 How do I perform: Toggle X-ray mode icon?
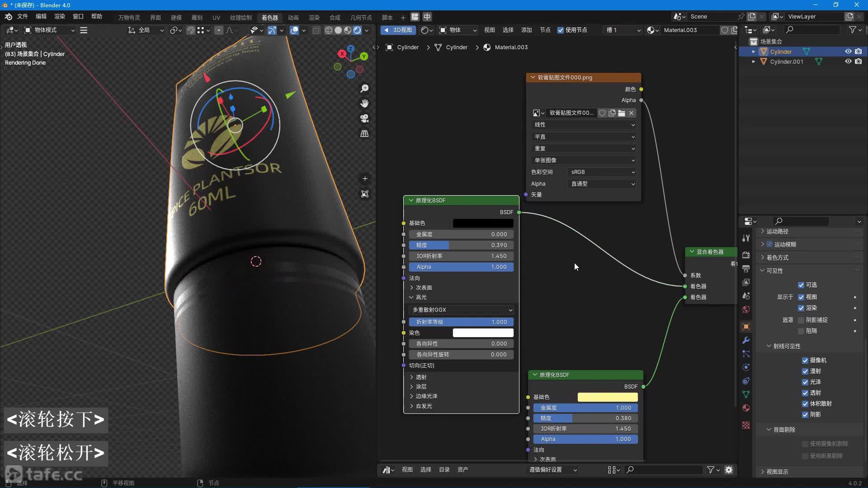tap(316, 30)
